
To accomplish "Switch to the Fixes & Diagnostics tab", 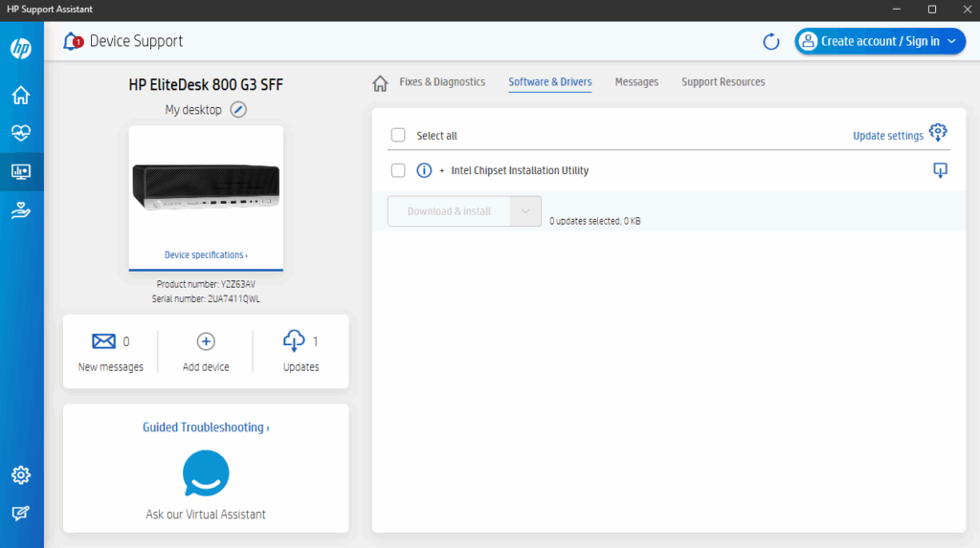I will click(x=441, y=82).
